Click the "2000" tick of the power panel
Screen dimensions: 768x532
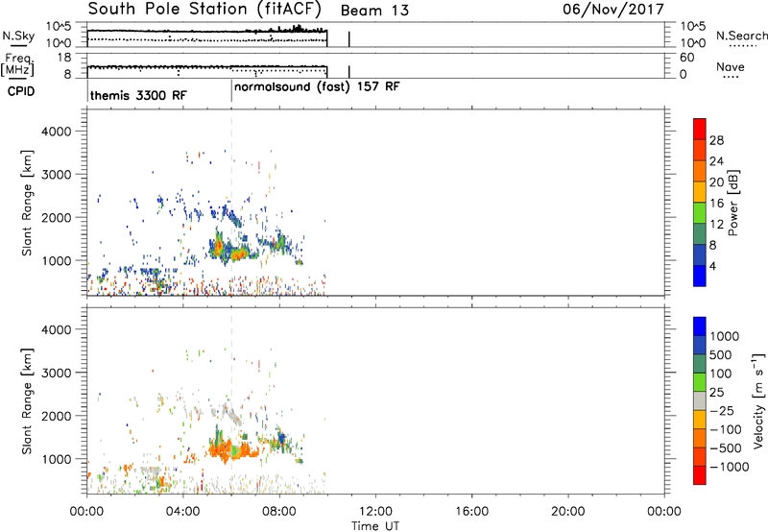(56, 217)
